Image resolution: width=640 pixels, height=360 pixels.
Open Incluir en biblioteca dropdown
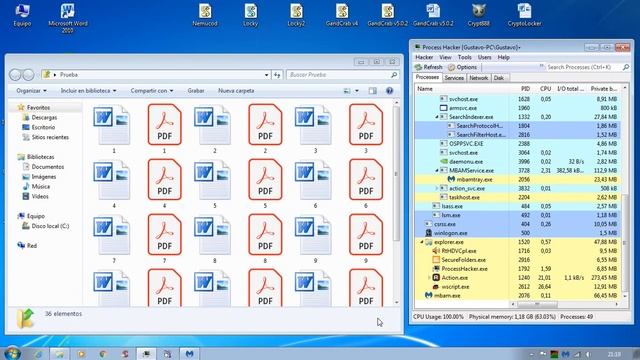89,91
